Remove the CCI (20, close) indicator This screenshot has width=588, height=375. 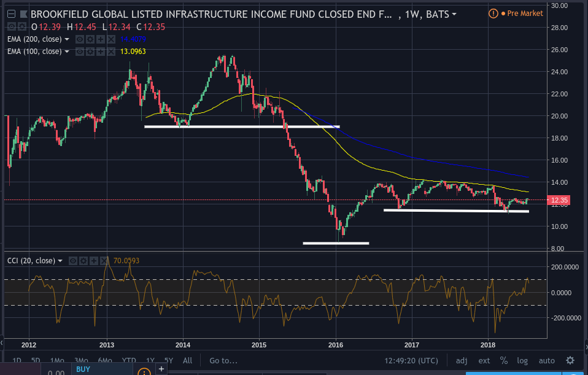[104, 261]
